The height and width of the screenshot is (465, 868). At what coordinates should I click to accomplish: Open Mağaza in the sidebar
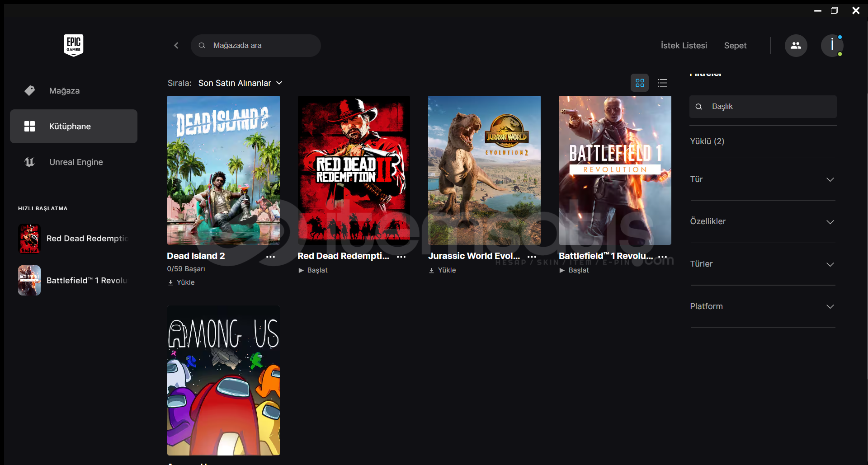(74, 90)
